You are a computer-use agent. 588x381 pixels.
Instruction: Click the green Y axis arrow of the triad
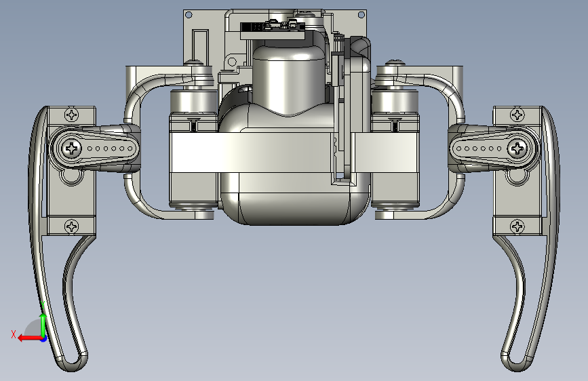pyautogui.click(x=43, y=325)
